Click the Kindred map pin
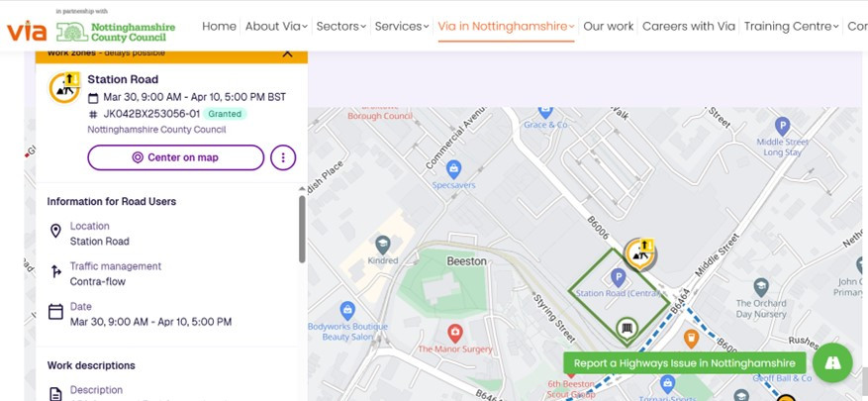The height and width of the screenshot is (401, 868). tap(384, 244)
